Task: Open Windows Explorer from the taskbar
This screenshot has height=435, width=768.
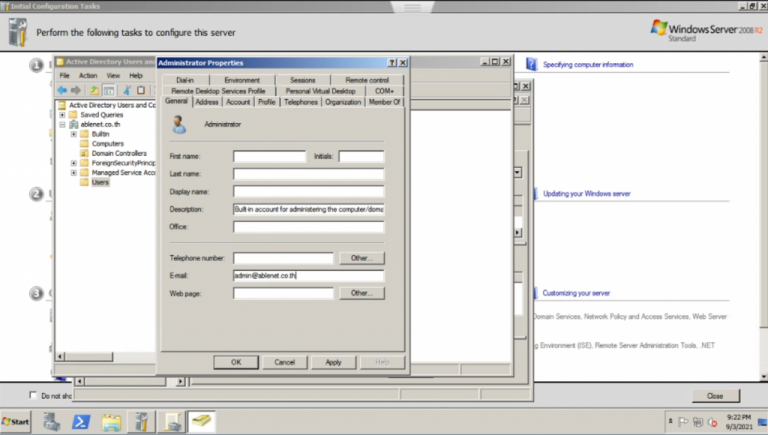Action: tap(111, 422)
